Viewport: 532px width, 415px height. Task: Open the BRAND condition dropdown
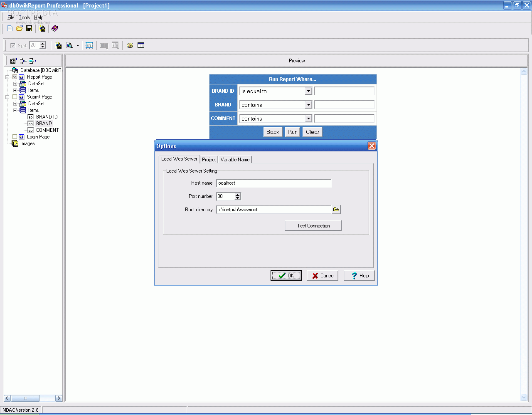click(x=308, y=105)
